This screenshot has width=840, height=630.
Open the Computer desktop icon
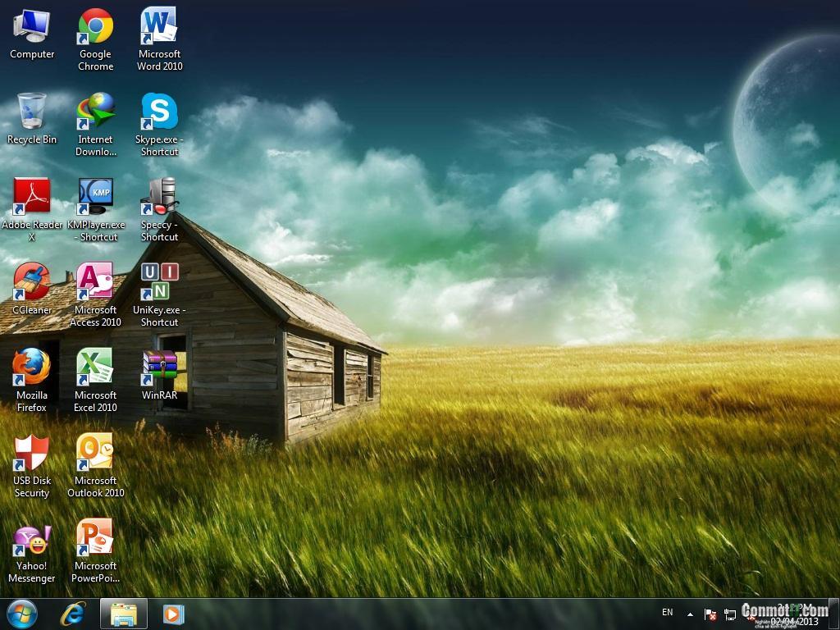(32, 34)
